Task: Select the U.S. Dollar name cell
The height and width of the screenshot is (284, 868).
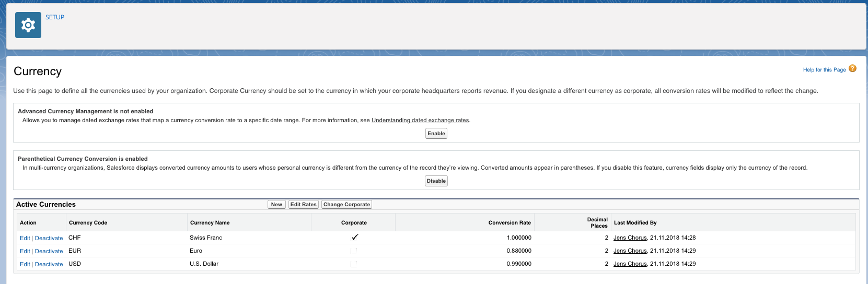Action: pos(204,264)
